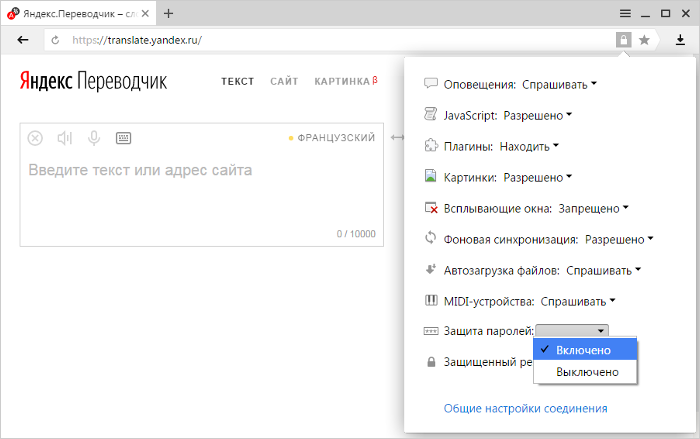
Task: Click the browser back arrow
Action: [x=23, y=40]
